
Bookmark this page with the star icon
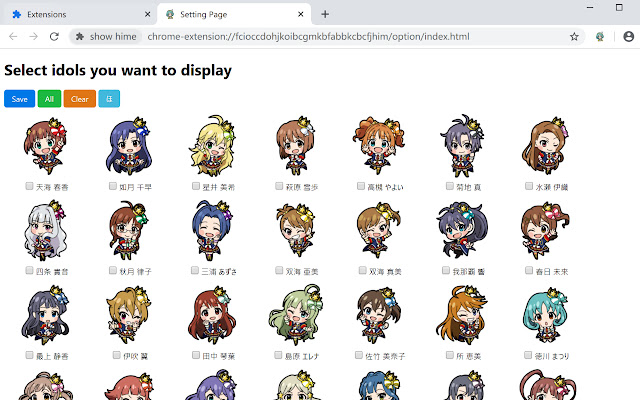pyautogui.click(x=574, y=36)
